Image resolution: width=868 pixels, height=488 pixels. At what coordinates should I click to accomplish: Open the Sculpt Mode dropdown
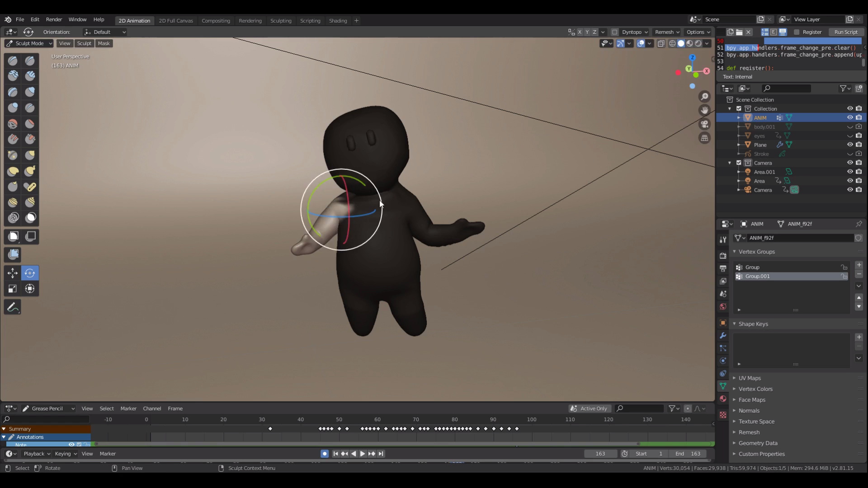click(29, 43)
